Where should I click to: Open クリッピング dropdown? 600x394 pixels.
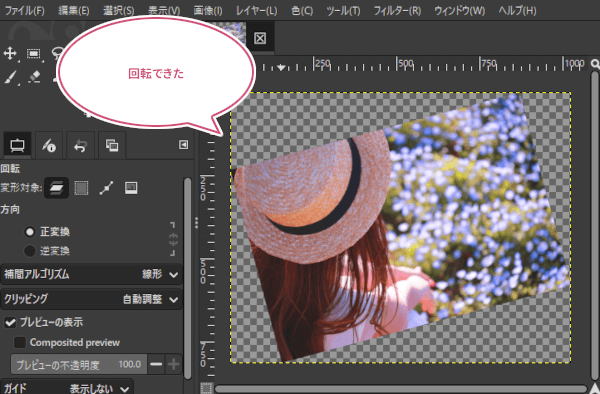91,299
